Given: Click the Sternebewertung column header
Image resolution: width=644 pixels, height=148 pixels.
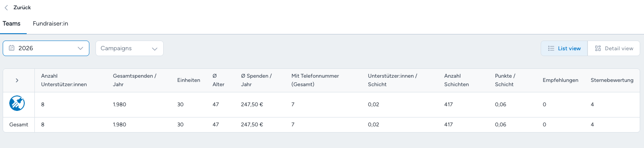Looking at the screenshot, I should 612,80.
